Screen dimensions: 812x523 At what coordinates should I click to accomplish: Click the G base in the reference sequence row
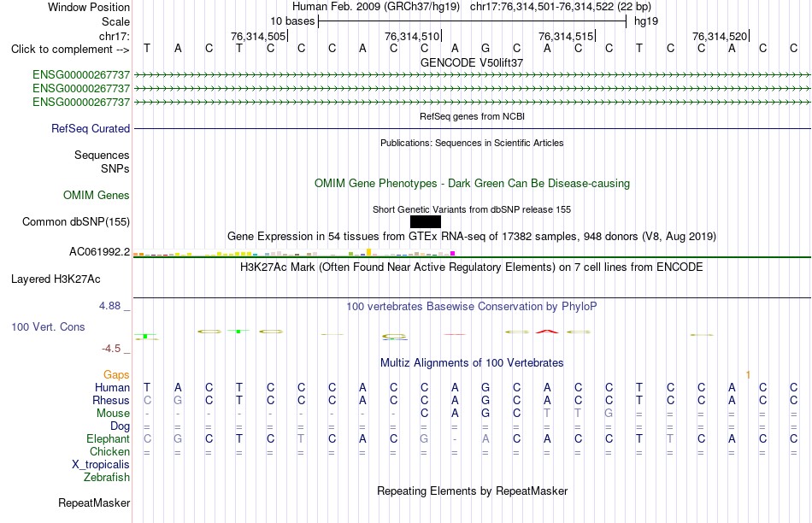[x=485, y=48]
